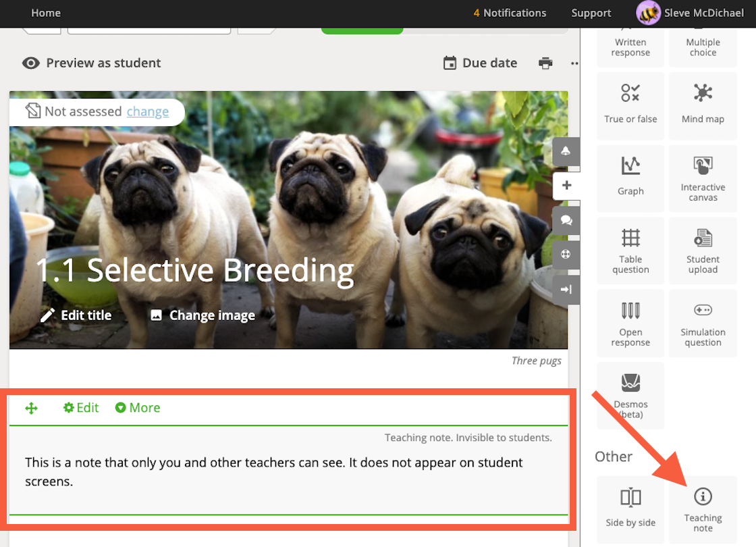Edit the teaching note
The height and width of the screenshot is (547, 756).
click(x=81, y=408)
